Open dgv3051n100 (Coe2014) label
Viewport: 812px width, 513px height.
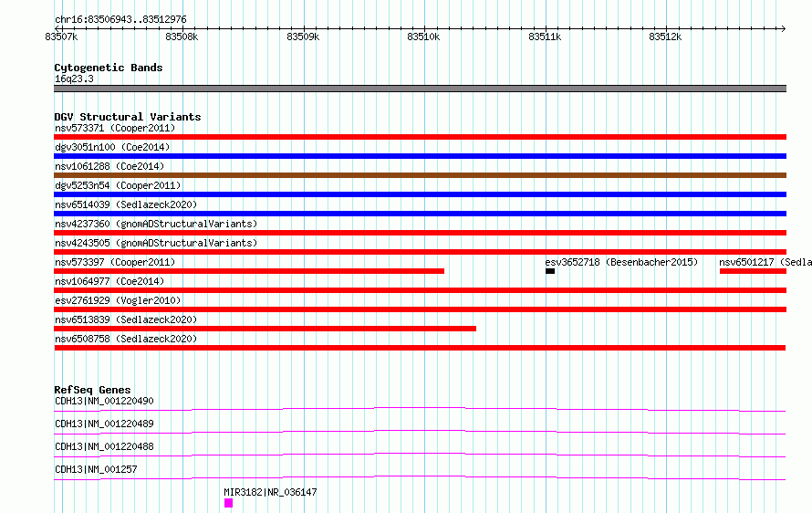point(112,147)
